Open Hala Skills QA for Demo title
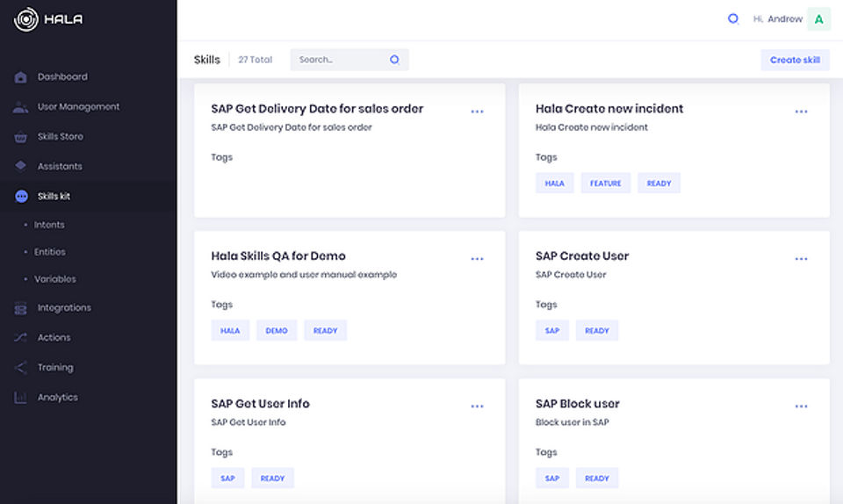 coord(278,256)
